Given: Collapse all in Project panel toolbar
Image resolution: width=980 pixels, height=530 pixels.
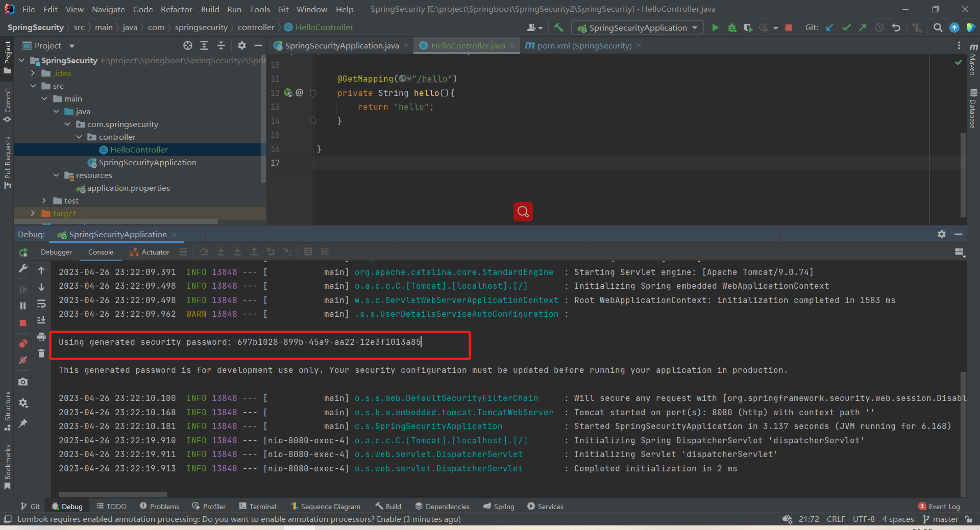Looking at the screenshot, I should click(x=221, y=45).
